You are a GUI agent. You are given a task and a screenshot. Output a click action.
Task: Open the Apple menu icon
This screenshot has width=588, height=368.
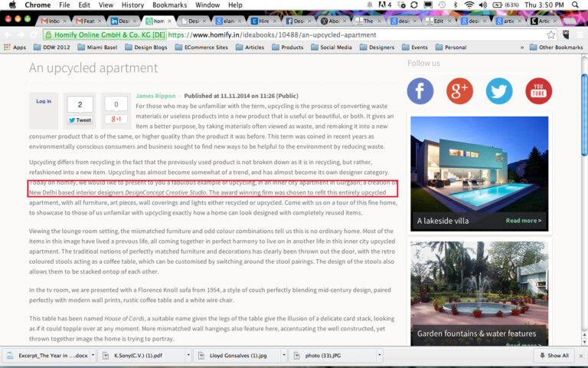tap(12, 5)
